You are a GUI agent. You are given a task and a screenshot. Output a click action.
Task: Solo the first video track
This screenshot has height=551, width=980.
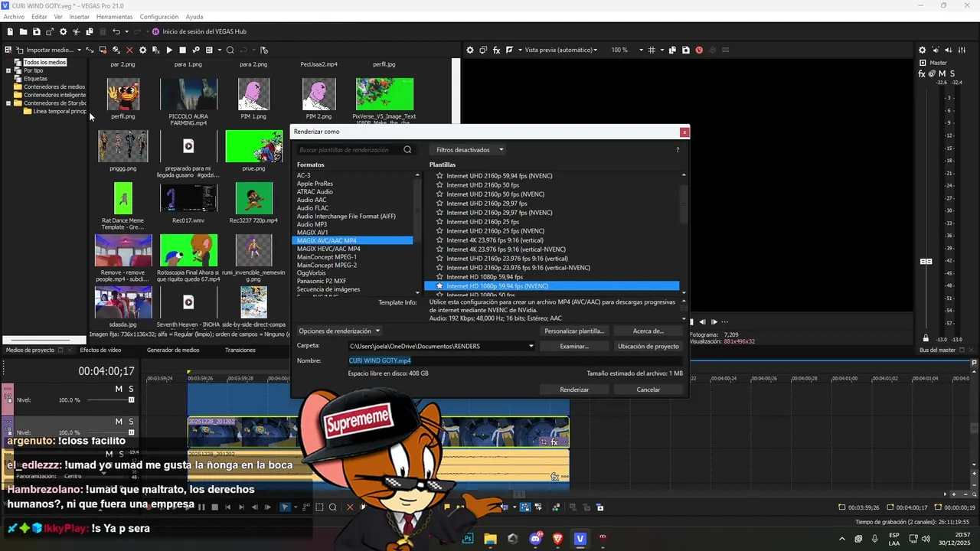131,389
